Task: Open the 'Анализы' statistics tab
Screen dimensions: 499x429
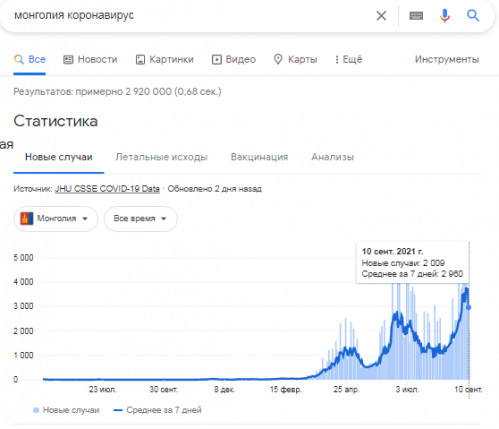Action: tap(332, 157)
